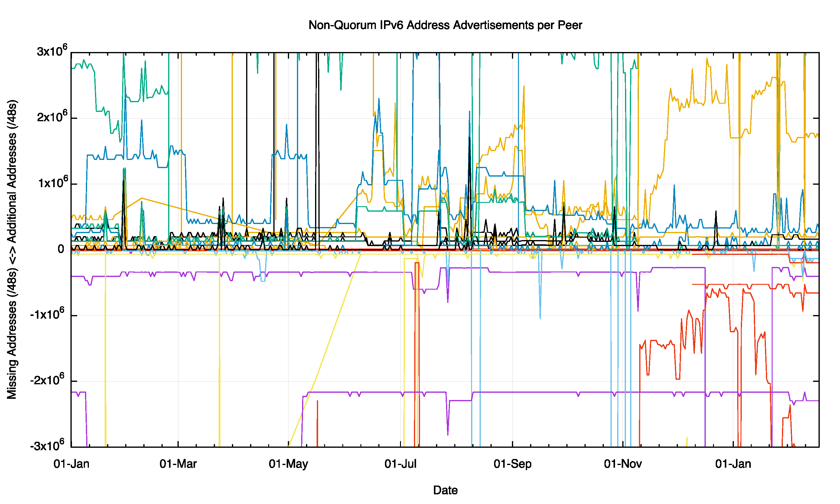840x504 pixels.
Task: Click the -1x10^6 y-axis tick label
Action: (47, 314)
